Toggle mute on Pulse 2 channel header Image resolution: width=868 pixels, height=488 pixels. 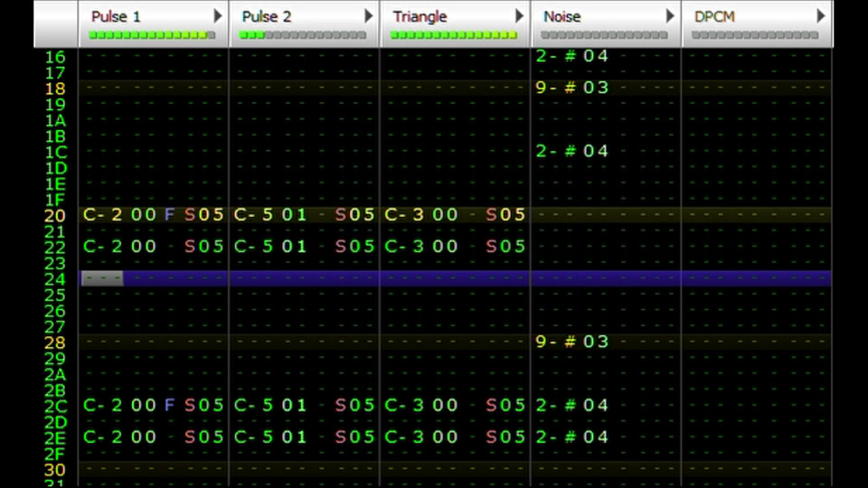pos(266,16)
